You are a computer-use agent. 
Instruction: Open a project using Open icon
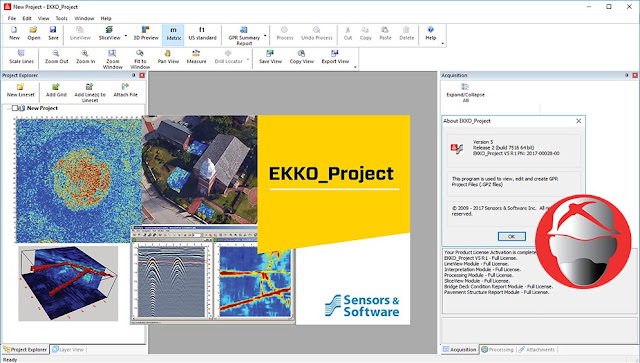pyautogui.click(x=33, y=33)
